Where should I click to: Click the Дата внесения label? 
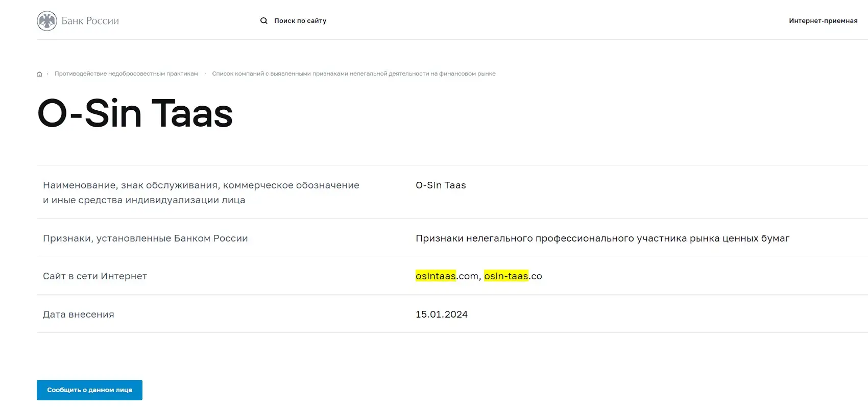79,315
